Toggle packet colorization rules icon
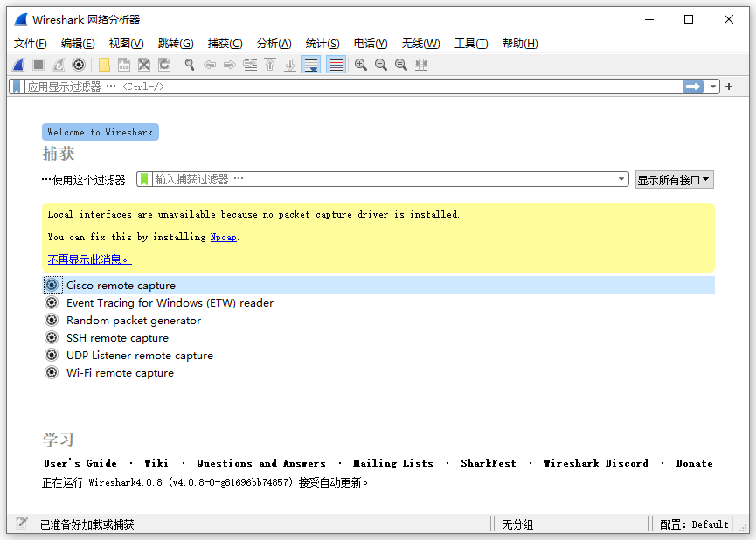756x540 pixels. [336, 65]
